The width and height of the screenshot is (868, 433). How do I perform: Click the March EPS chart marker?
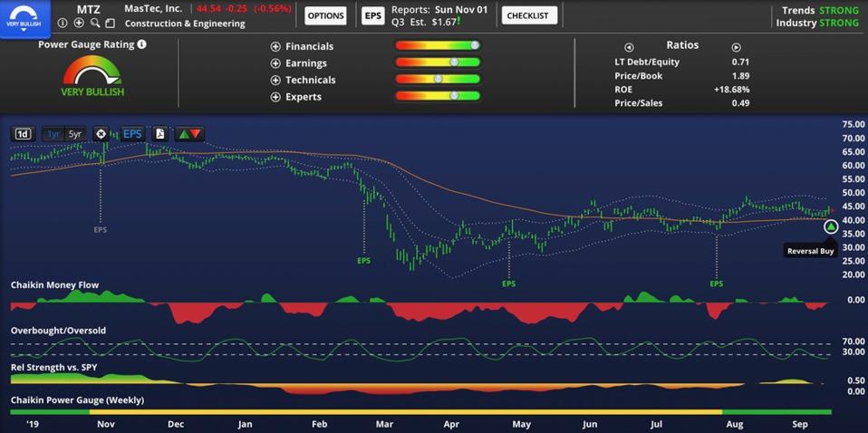[363, 260]
